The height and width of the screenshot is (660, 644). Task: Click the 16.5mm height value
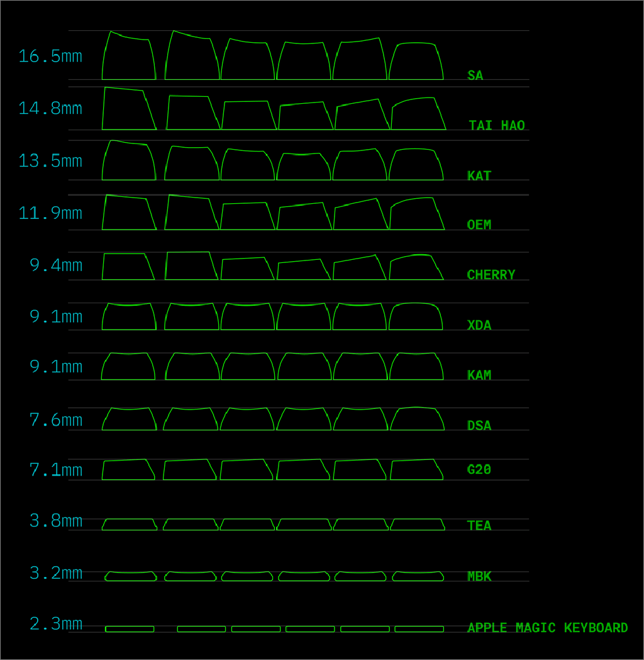click(50, 57)
